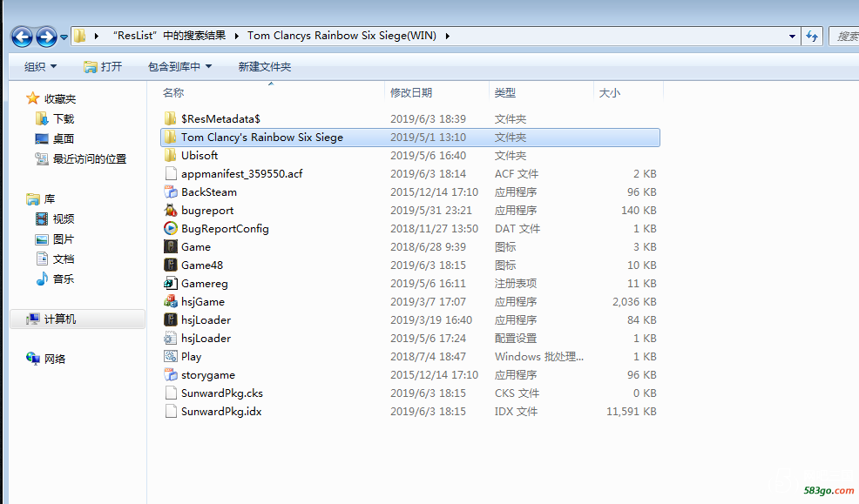This screenshot has width=859, height=504.
Task: Click the refresh button beside address bar
Action: pos(812,36)
